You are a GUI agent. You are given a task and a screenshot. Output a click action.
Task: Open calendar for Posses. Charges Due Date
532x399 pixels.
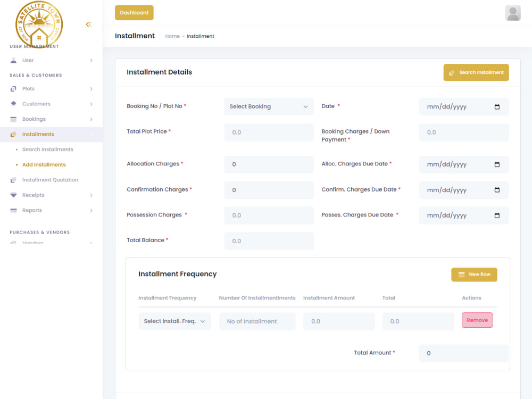(x=497, y=215)
